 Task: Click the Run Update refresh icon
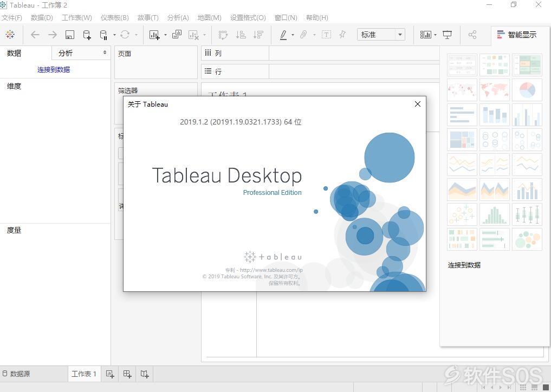point(125,35)
